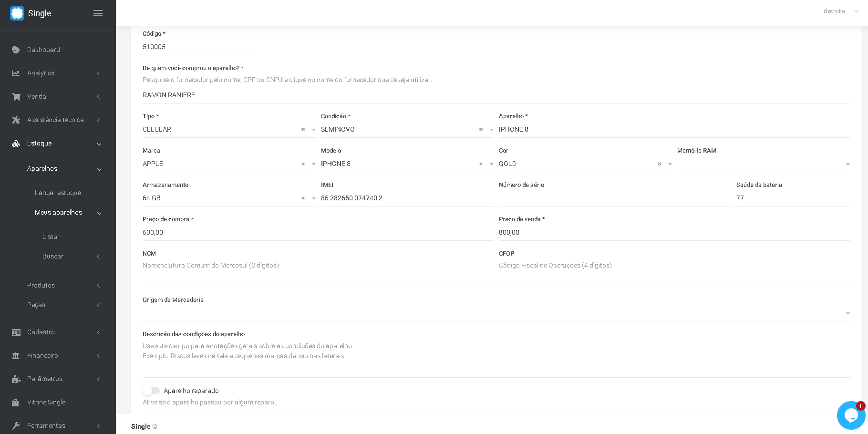Click the Vitrine Single bag icon

pyautogui.click(x=16, y=402)
